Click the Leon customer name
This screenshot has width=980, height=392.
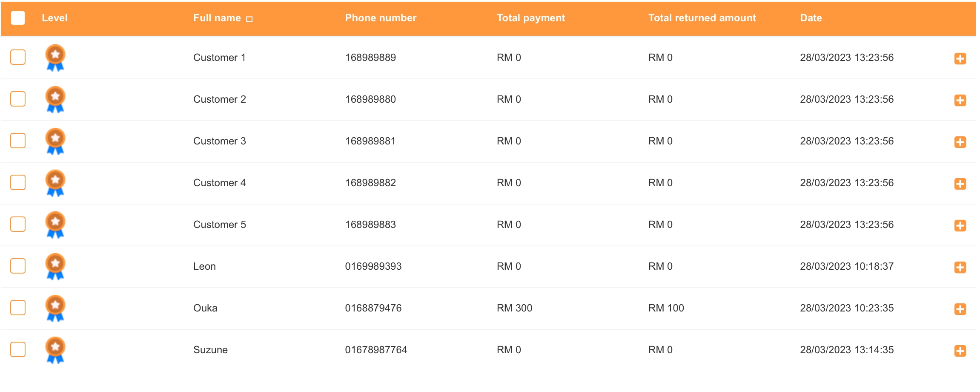click(x=204, y=266)
